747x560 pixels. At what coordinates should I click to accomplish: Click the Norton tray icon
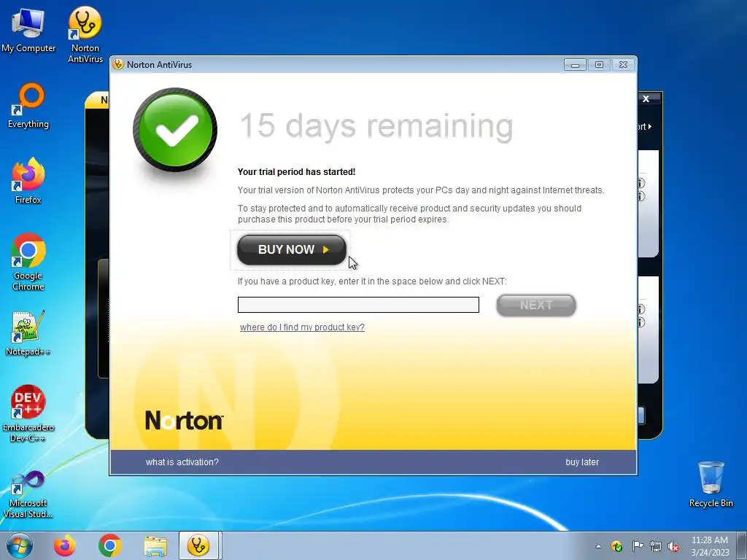click(x=616, y=546)
